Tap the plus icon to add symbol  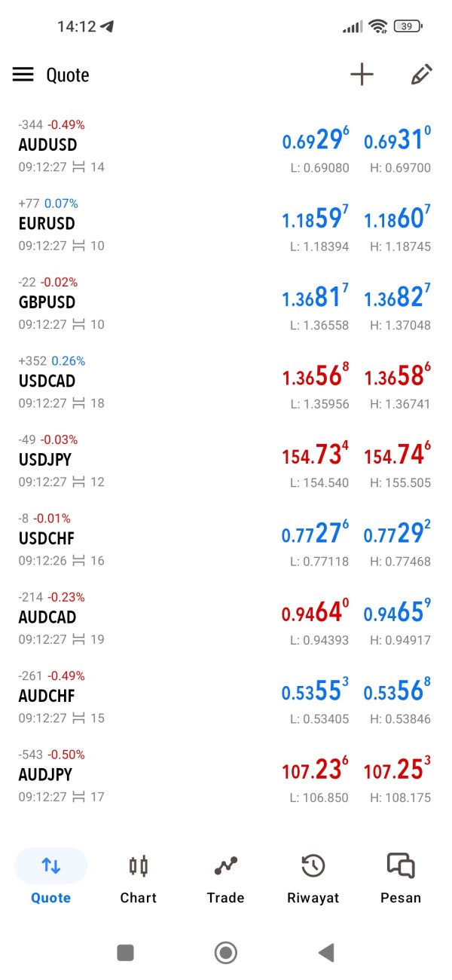(362, 75)
